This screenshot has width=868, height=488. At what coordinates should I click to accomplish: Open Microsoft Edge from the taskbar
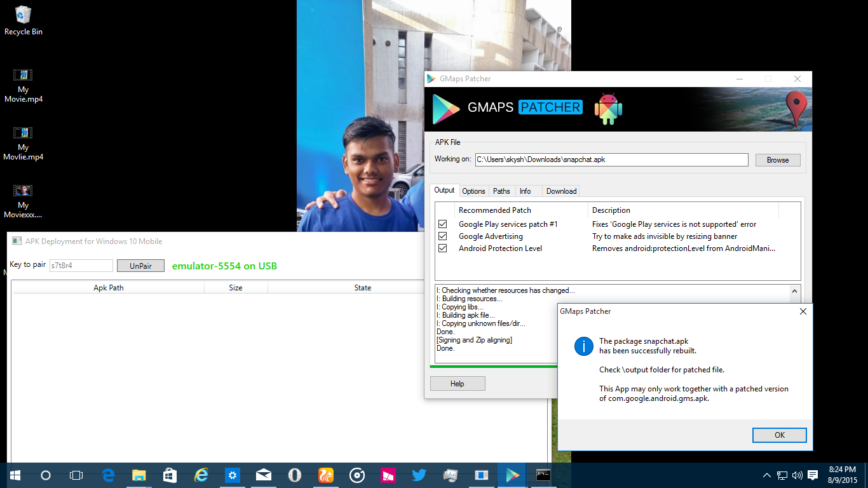(x=108, y=475)
